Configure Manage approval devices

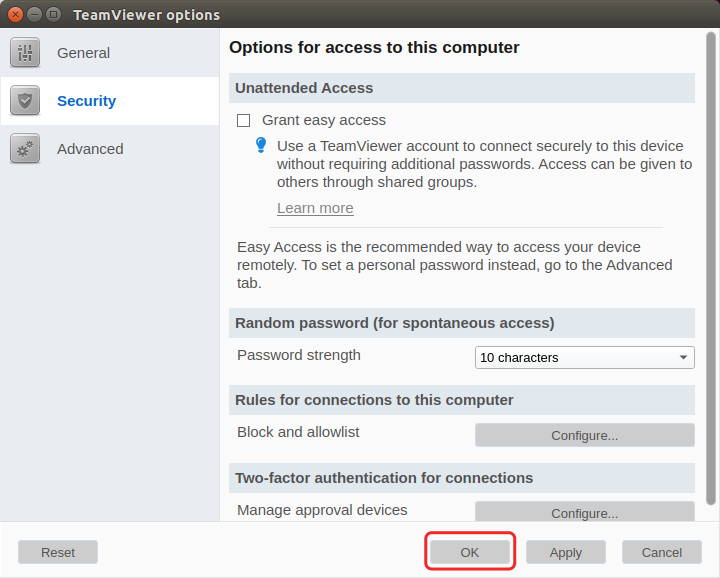[x=585, y=511]
